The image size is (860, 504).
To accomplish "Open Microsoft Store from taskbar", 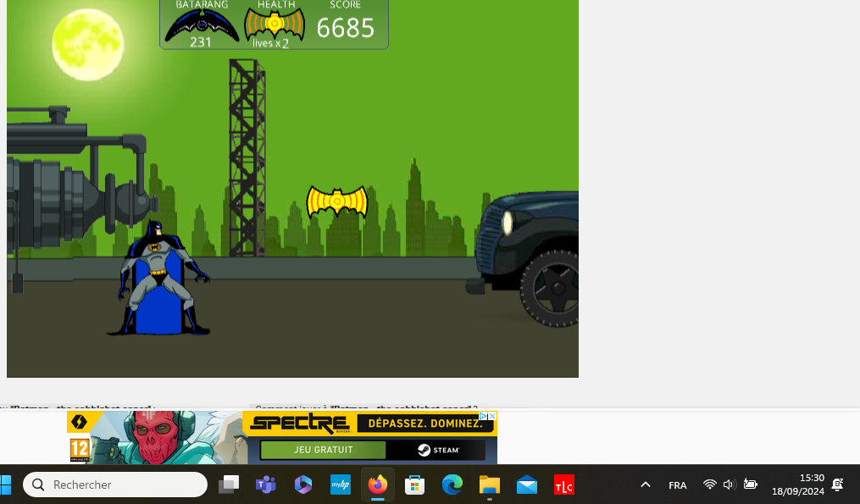I will click(415, 485).
